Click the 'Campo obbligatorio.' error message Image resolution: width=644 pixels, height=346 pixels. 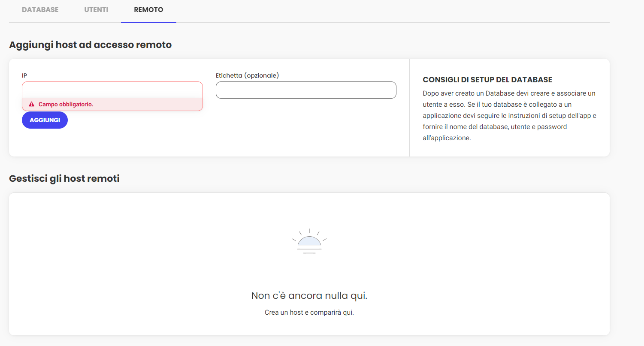(x=66, y=104)
